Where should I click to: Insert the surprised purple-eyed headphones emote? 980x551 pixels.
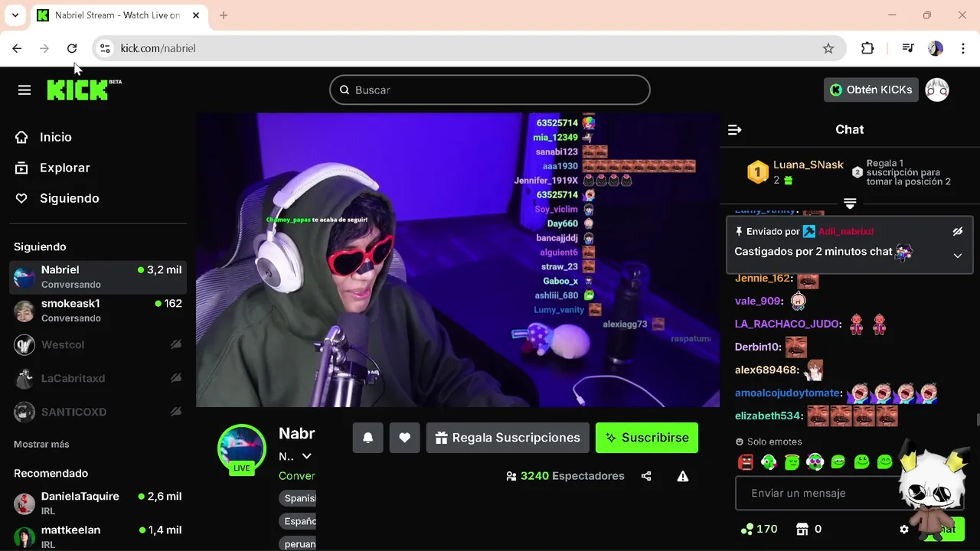tap(815, 462)
